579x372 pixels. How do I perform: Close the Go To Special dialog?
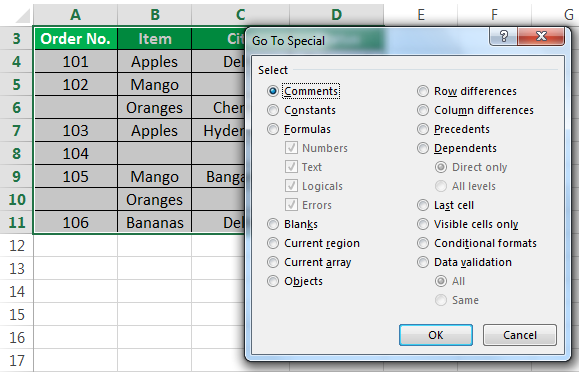tap(541, 36)
